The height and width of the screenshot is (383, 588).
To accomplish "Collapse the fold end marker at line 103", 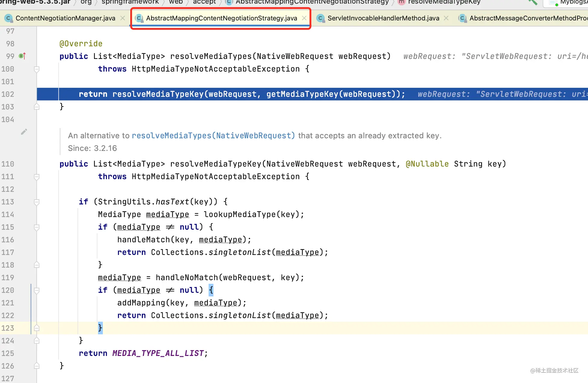I will [37, 107].
